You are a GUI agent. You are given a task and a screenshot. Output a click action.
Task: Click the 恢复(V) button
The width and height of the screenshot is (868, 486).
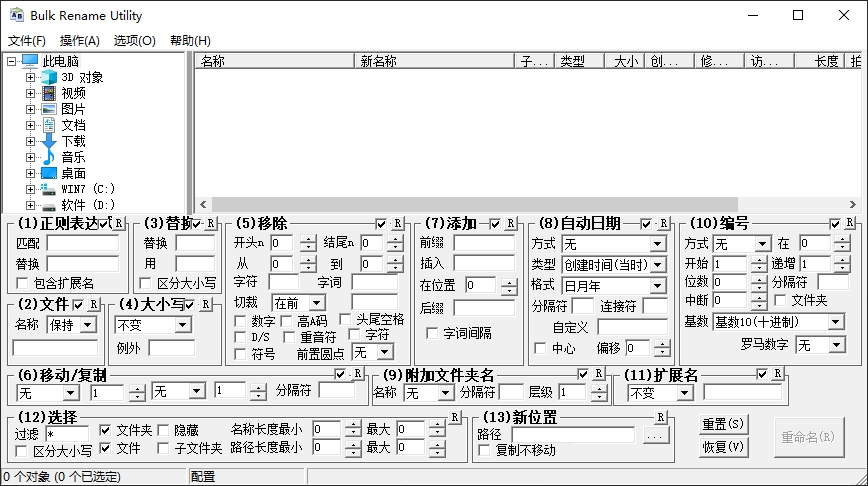click(723, 446)
